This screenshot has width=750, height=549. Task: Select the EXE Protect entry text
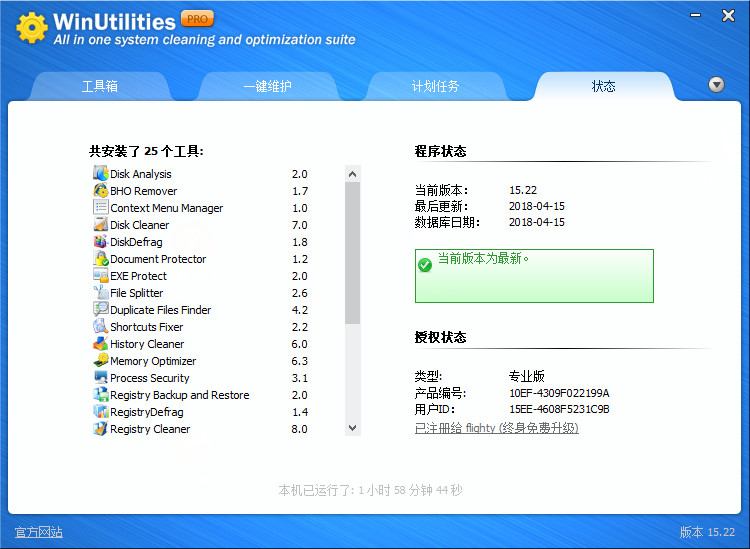[x=138, y=276]
